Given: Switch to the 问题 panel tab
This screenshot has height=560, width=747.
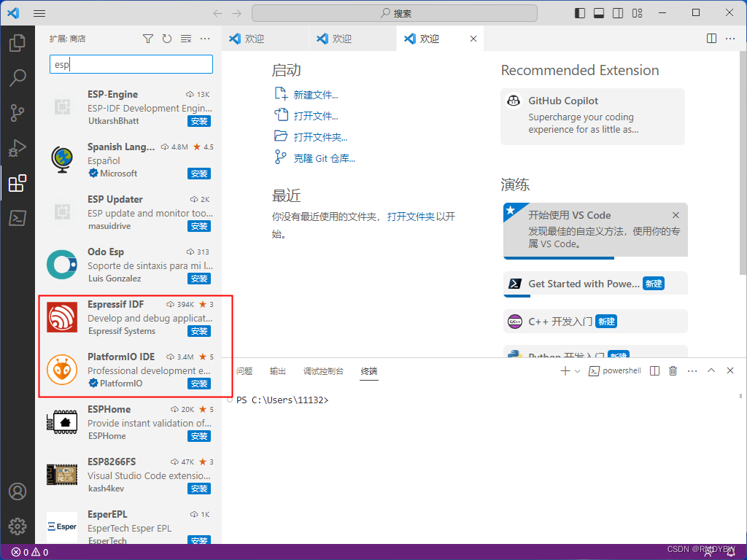Looking at the screenshot, I should 244,371.
